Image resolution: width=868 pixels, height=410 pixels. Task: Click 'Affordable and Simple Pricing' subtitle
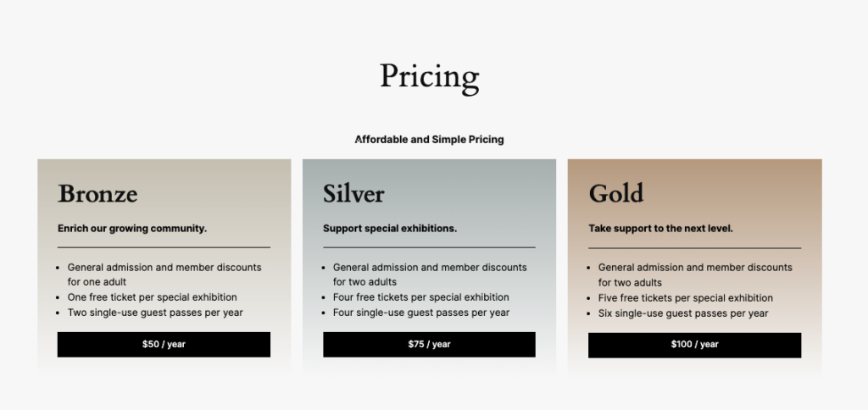coord(429,139)
